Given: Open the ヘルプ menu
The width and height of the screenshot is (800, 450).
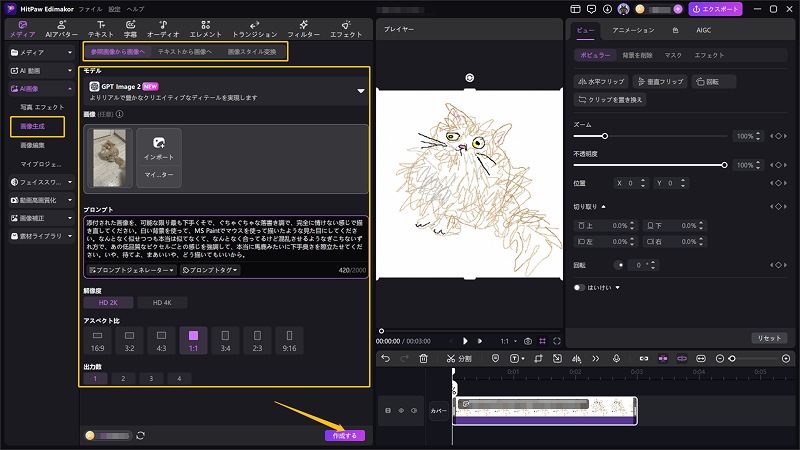Looking at the screenshot, I should pos(135,9).
